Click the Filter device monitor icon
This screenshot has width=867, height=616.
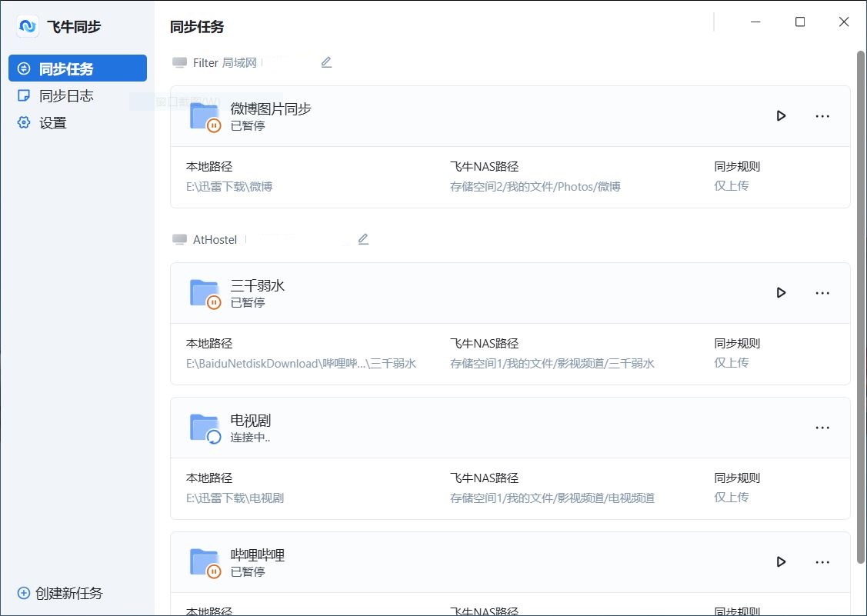coord(179,63)
